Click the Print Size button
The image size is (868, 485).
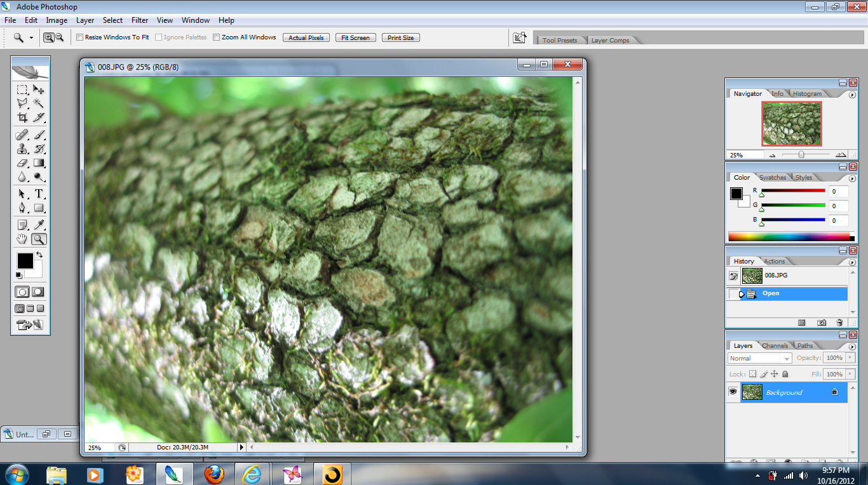coord(400,37)
